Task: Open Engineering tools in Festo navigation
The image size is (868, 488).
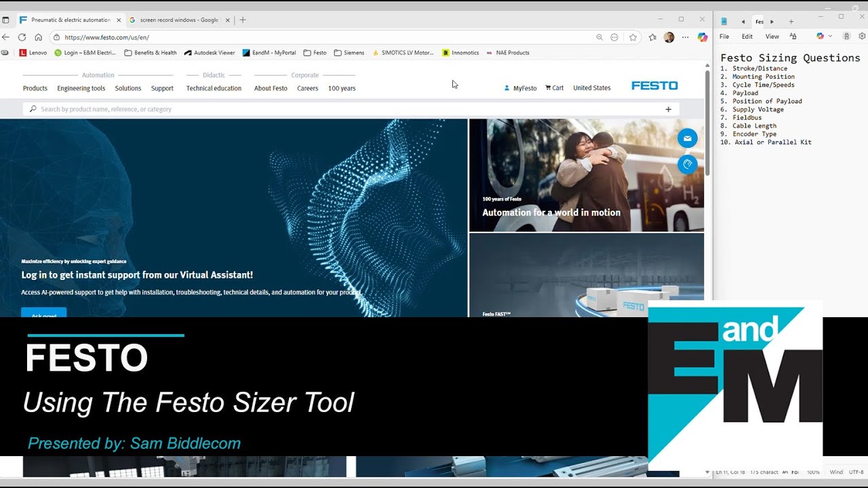Action: 81,88
